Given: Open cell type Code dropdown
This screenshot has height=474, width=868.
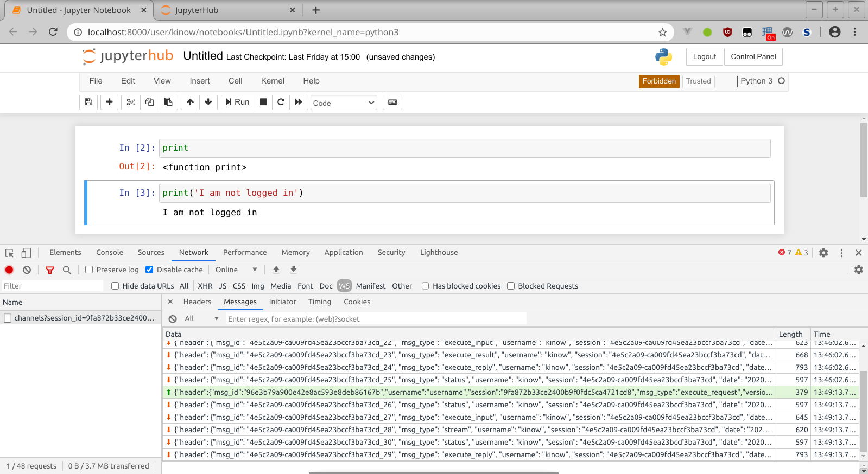Looking at the screenshot, I should [344, 103].
